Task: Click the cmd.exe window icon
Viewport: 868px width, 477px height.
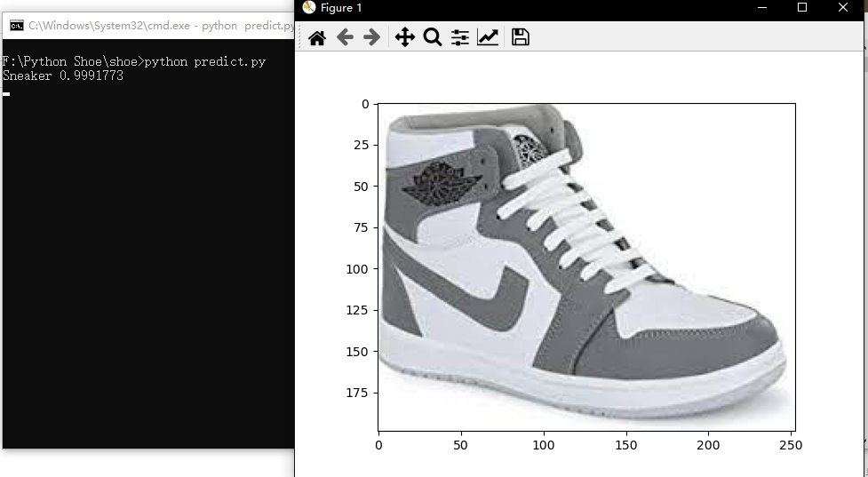Action: pyautogui.click(x=17, y=26)
